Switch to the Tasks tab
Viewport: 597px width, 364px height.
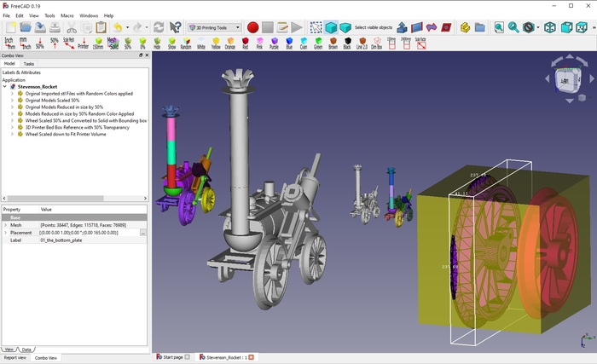coord(29,64)
